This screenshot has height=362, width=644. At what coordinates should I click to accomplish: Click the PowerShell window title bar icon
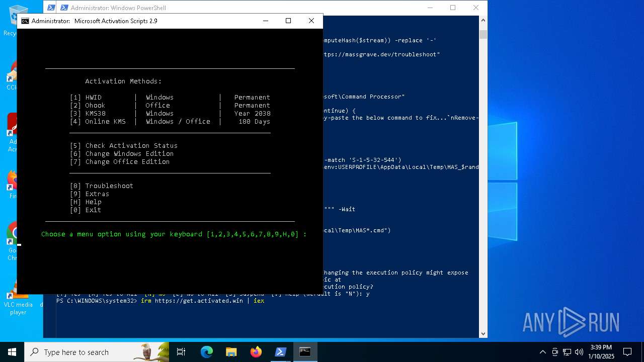click(64, 8)
